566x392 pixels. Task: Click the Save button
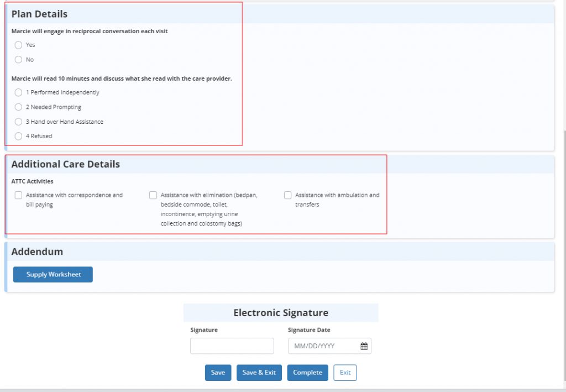click(x=218, y=373)
